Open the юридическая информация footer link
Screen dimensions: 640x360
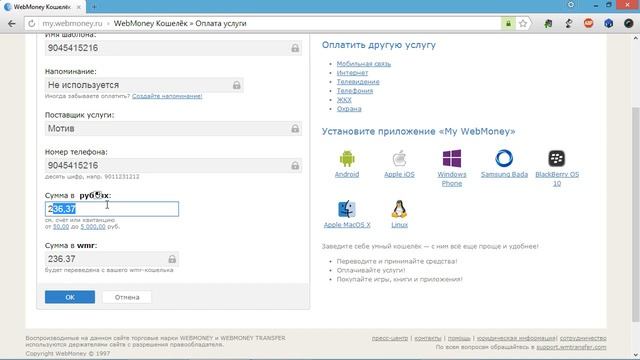pyautogui.click(x=516, y=338)
